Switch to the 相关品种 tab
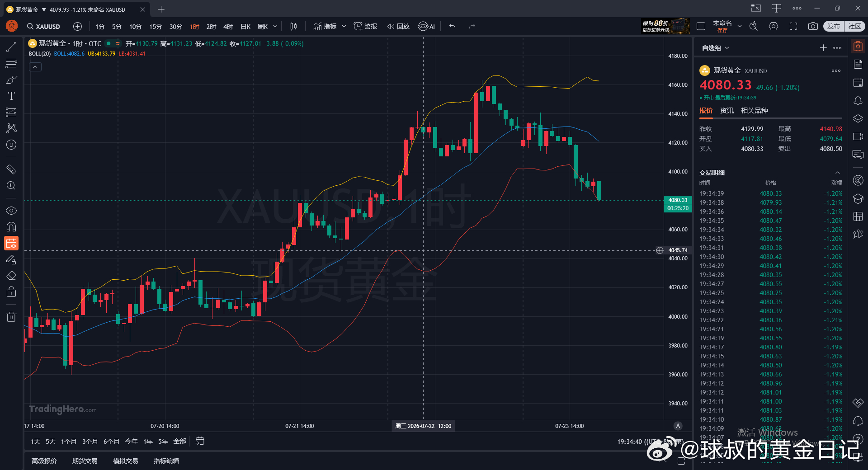 [x=755, y=111]
